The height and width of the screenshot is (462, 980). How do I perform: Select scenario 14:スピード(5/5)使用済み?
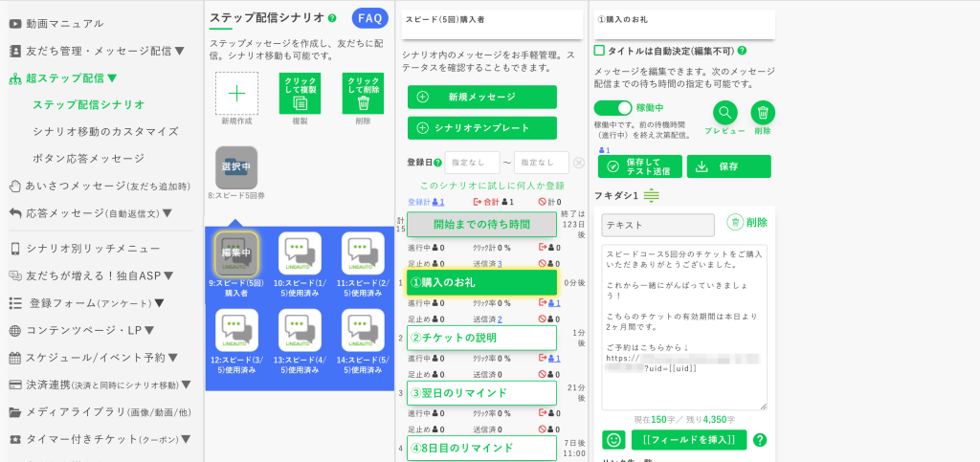click(x=363, y=330)
